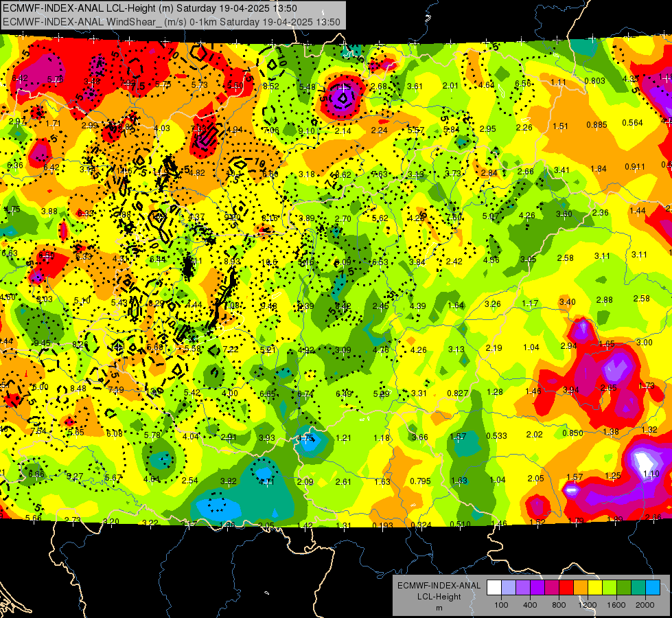Image resolution: width=672 pixels, height=618 pixels.
Task: Click the wind shear value 5.10
Action: [x=82, y=301]
